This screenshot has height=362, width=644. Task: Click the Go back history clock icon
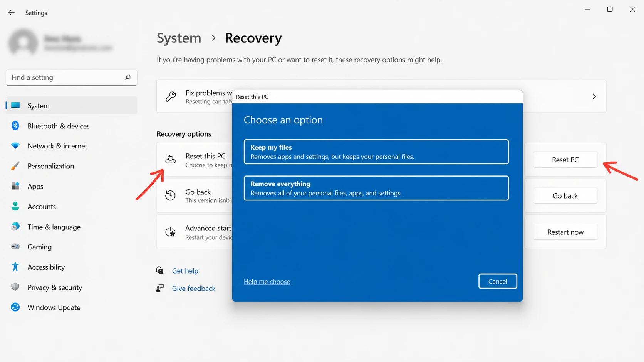coord(170,195)
